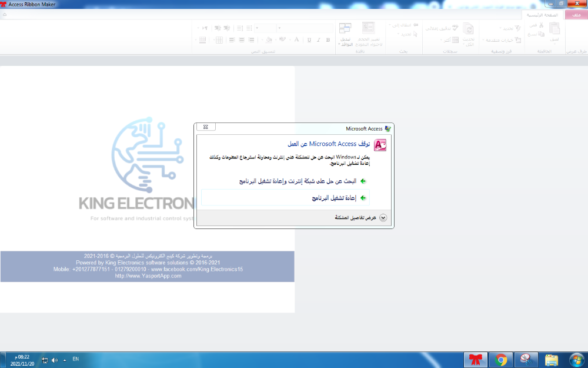Click the bullets list icon
Viewport: 588px width, 368px height.
249,28
